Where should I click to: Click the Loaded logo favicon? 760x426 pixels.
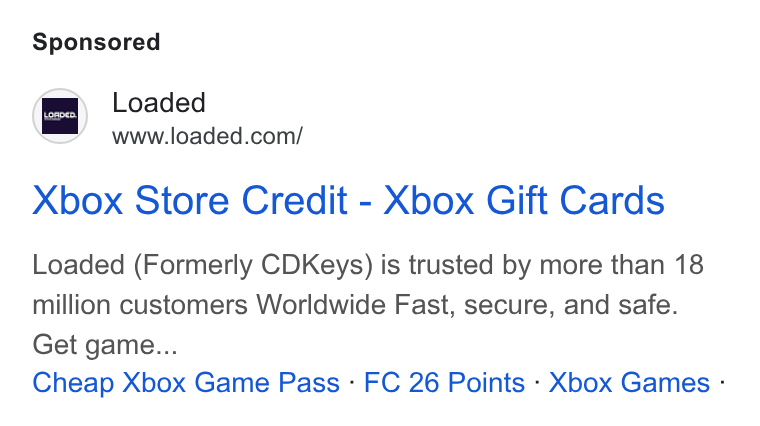tap(60, 116)
